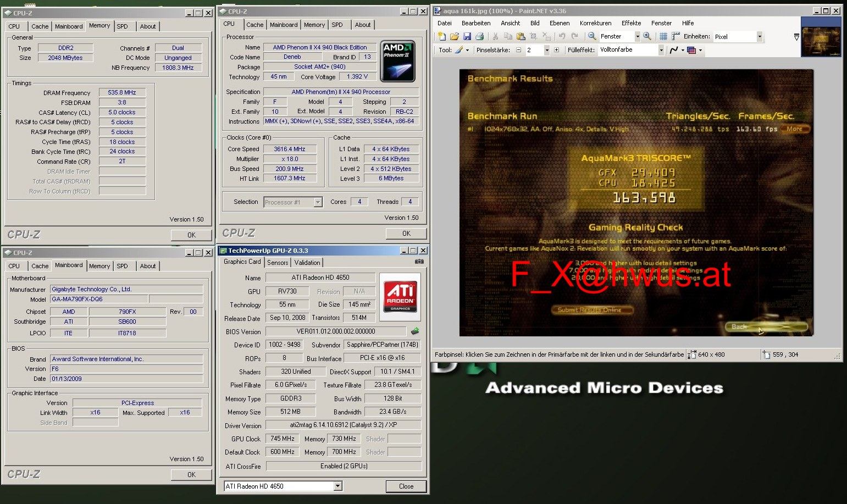The image size is (847, 504).
Task: Click the Paste clipboard icon
Action: pos(521,36)
